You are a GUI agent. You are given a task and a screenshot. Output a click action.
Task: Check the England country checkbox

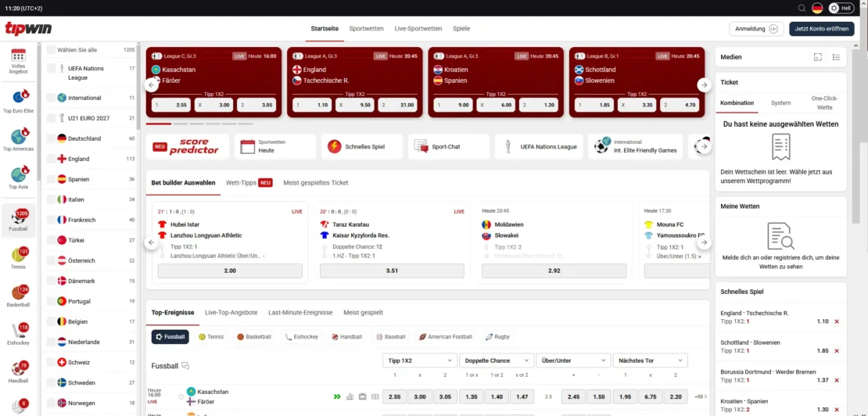tap(51, 159)
